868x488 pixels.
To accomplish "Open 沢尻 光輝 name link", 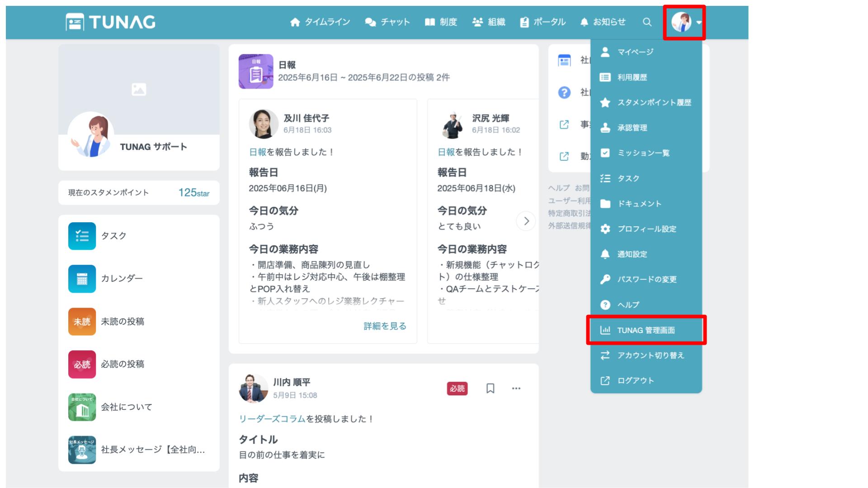I will [491, 118].
